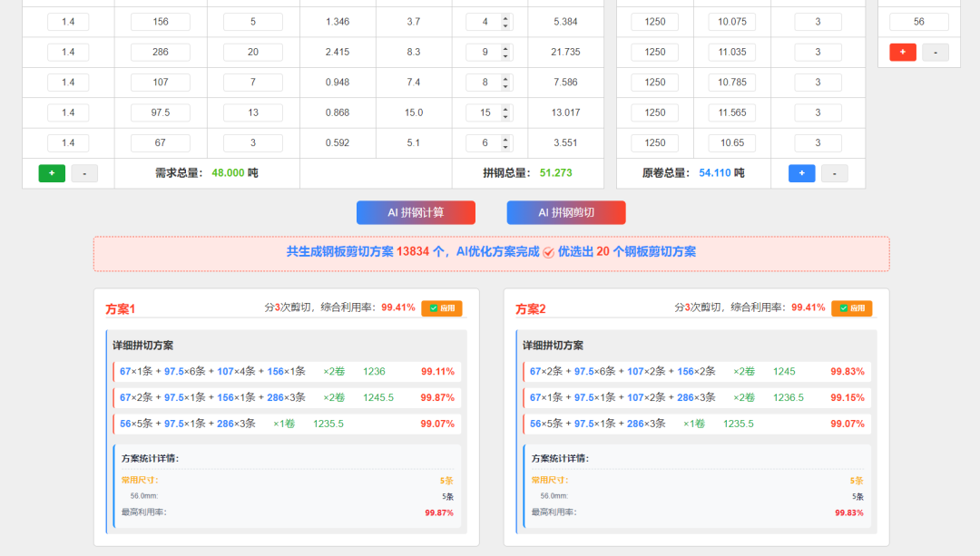Apply 方案2 with its 应用 button
Viewport: 980px width, 556px height.
(x=852, y=308)
